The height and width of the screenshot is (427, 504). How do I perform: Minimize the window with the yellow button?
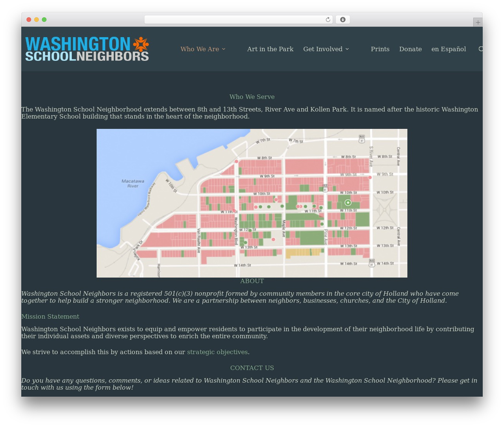point(37,20)
